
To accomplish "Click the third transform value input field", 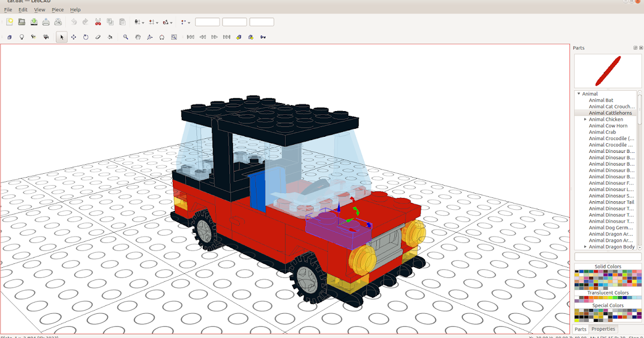I will click(262, 22).
